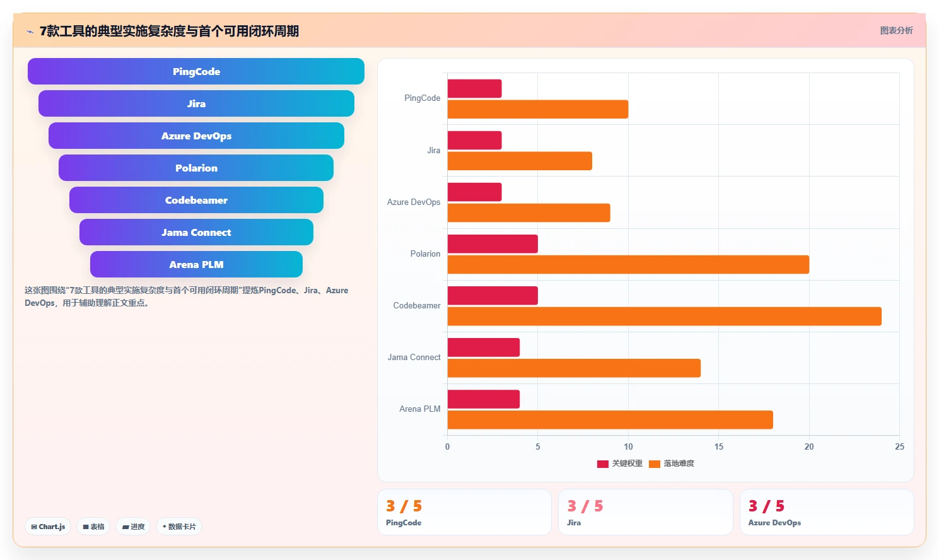The height and width of the screenshot is (560, 939).
Task: Click Polarion's orange 落地难度 bar
Action: point(628,264)
